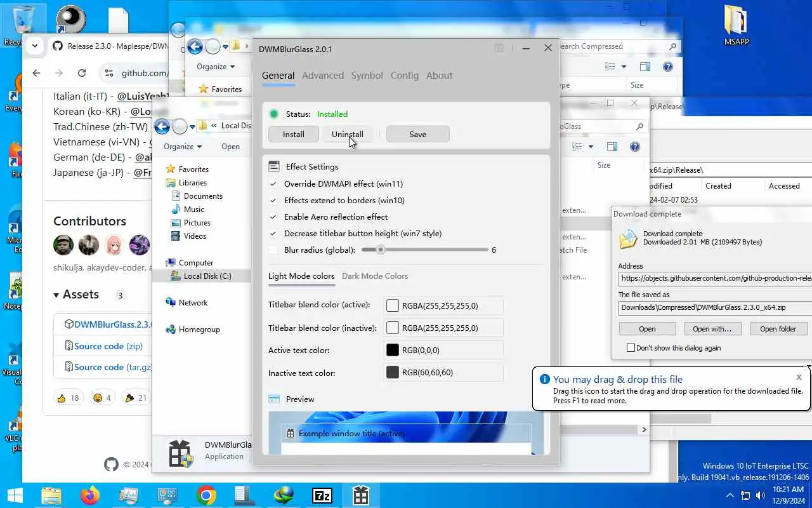Viewport: 812px width, 508px height.
Task: Open File Explorer from the taskbar
Action: 51,495
